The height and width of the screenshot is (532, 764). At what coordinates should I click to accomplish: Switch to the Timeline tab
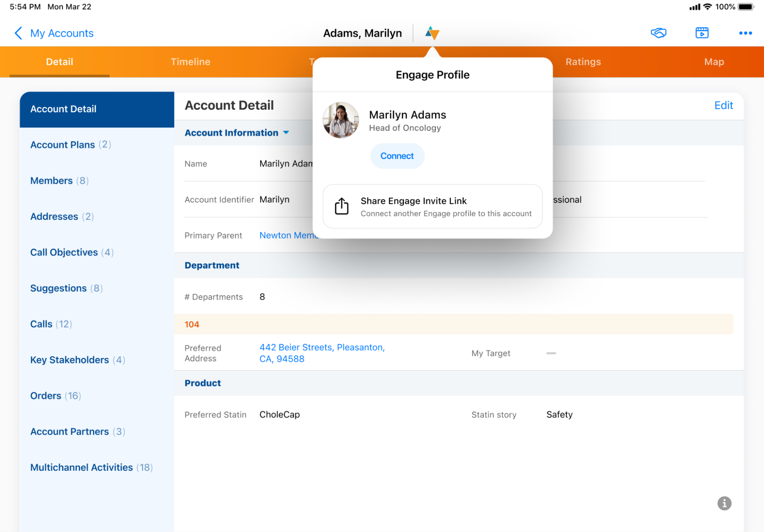point(190,62)
